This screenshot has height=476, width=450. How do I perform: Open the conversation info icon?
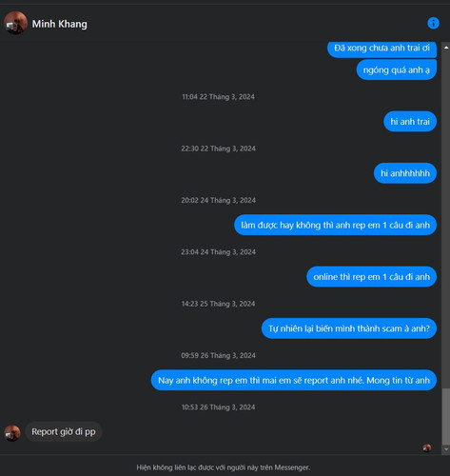(433, 23)
